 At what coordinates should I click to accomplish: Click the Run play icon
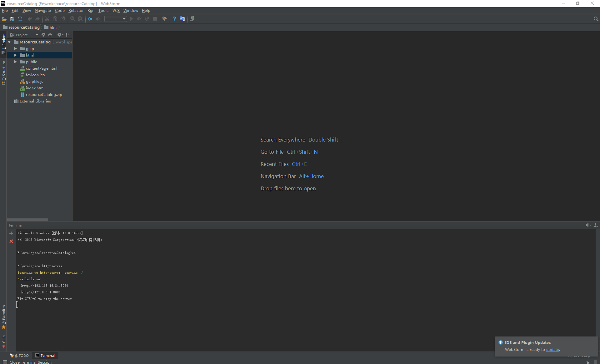coord(132,19)
